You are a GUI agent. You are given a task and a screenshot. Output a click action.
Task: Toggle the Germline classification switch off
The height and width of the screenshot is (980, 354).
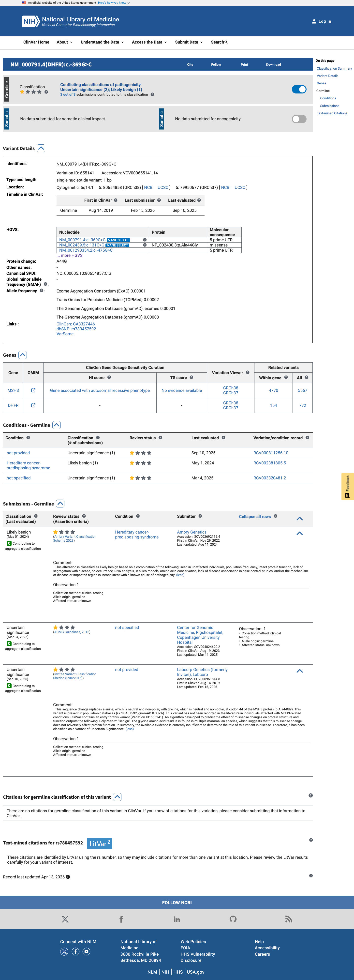[299, 89]
